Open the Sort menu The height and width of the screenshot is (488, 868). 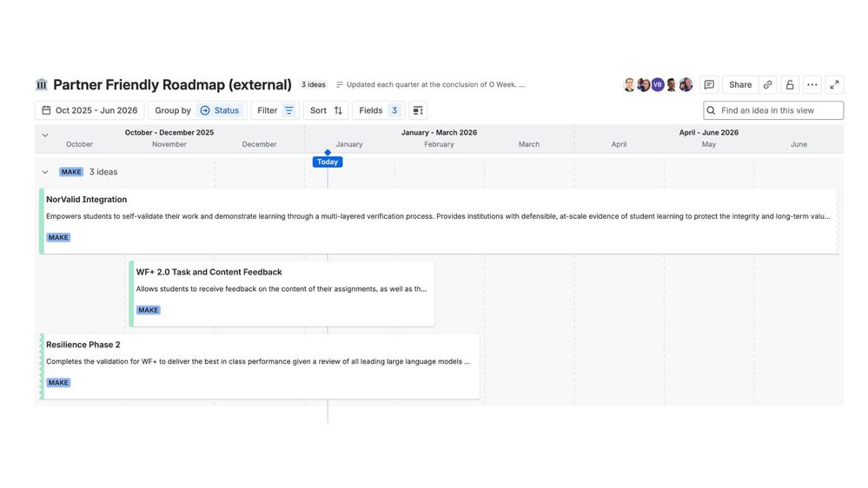click(x=326, y=110)
